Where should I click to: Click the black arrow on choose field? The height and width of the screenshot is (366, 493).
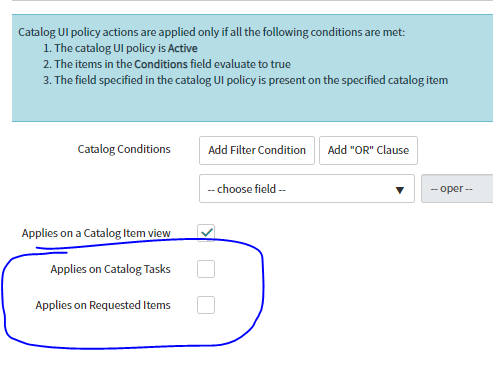click(x=400, y=190)
